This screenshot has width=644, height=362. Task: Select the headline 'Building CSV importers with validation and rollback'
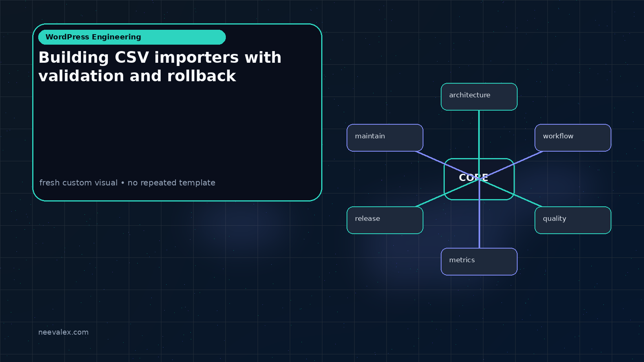tap(160, 67)
